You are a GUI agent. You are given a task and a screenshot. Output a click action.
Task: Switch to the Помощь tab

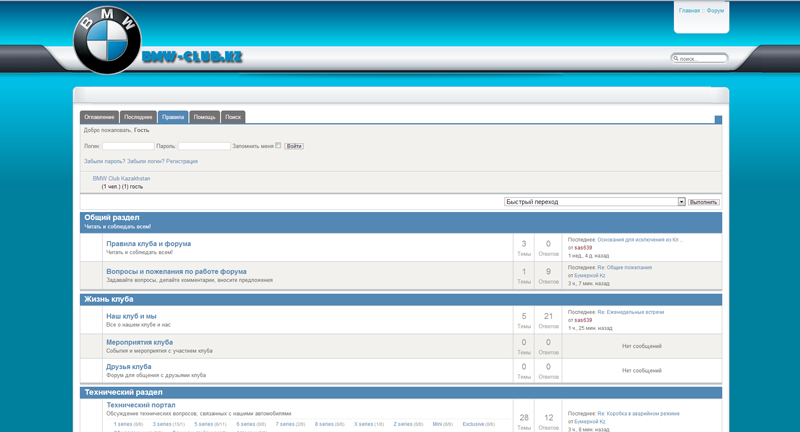(205, 117)
